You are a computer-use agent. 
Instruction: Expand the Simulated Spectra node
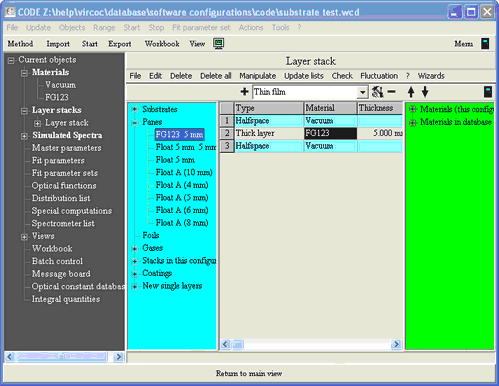24,136
